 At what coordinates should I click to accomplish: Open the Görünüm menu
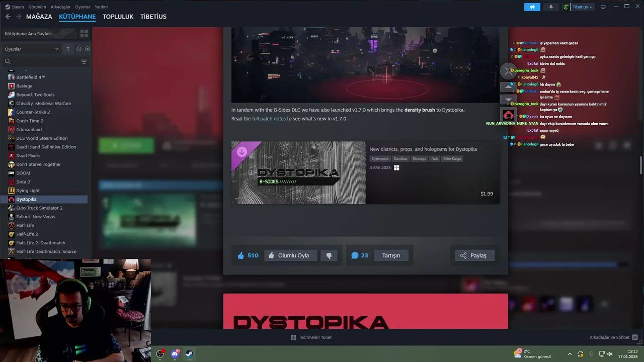click(37, 7)
